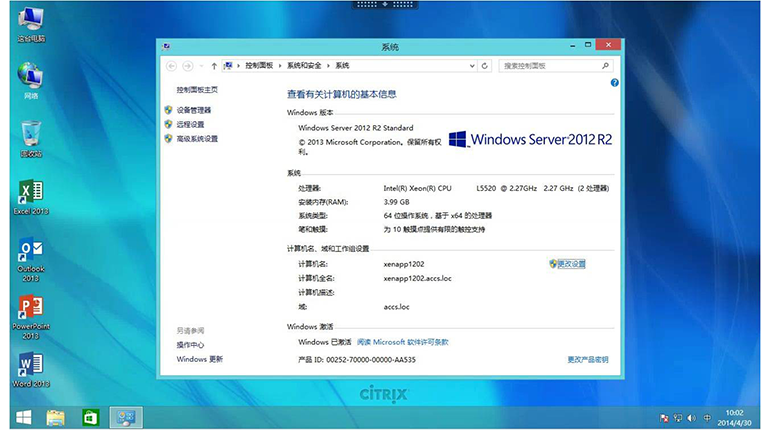770x430 pixels.
Task: Open the 回收站 recycle bin icon
Action: pos(31,139)
